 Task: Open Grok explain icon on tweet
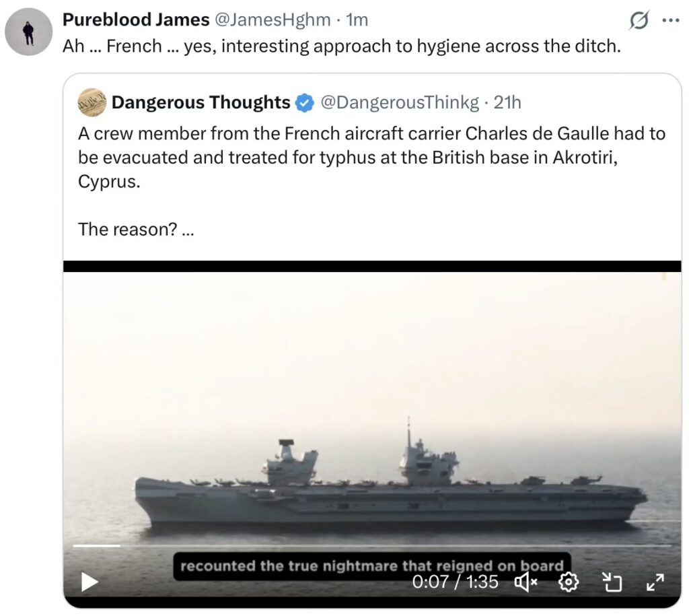pyautogui.click(x=637, y=22)
